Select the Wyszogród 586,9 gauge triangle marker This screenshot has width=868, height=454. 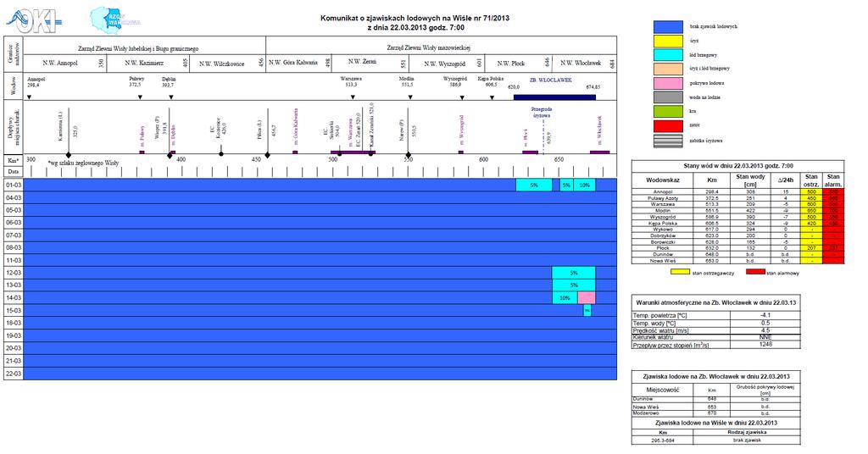point(462,97)
